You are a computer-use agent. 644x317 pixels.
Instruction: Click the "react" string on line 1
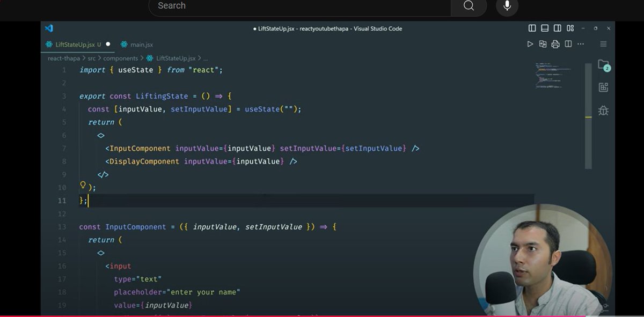pyautogui.click(x=202, y=70)
